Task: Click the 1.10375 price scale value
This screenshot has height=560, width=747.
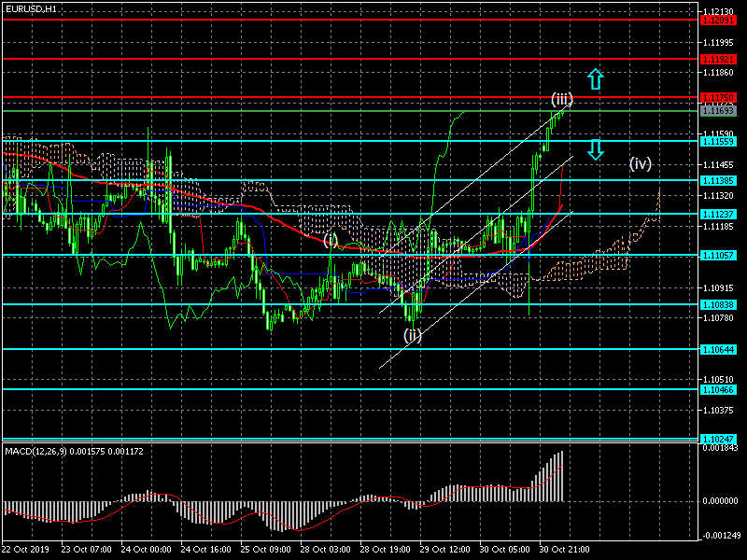Action: click(718, 410)
